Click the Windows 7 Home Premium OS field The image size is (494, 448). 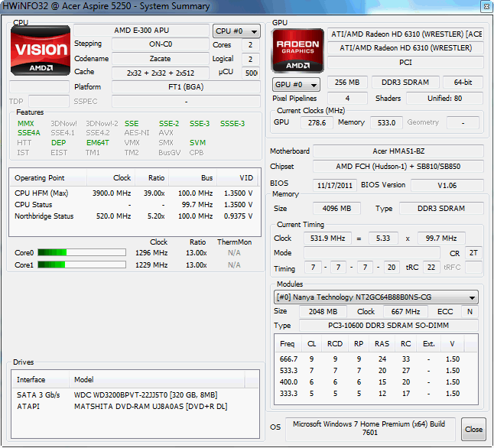(370, 428)
